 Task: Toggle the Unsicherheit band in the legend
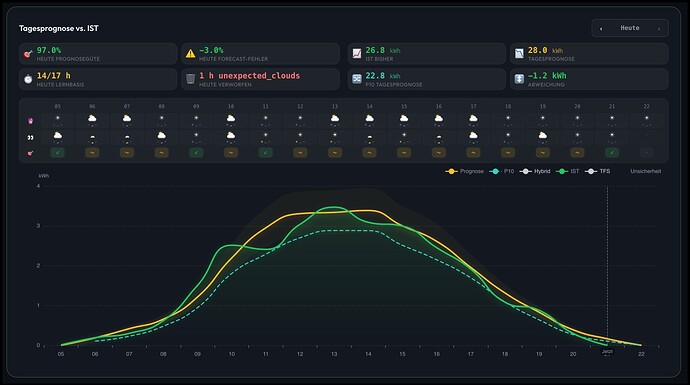645,171
